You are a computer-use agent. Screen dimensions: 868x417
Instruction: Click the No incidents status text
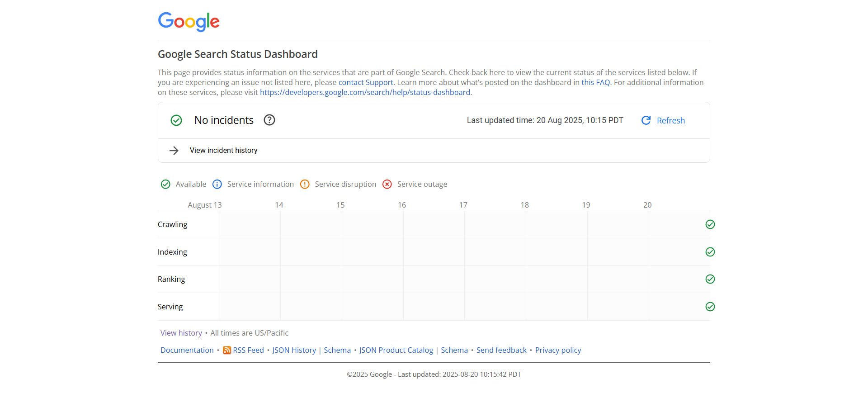tap(224, 120)
